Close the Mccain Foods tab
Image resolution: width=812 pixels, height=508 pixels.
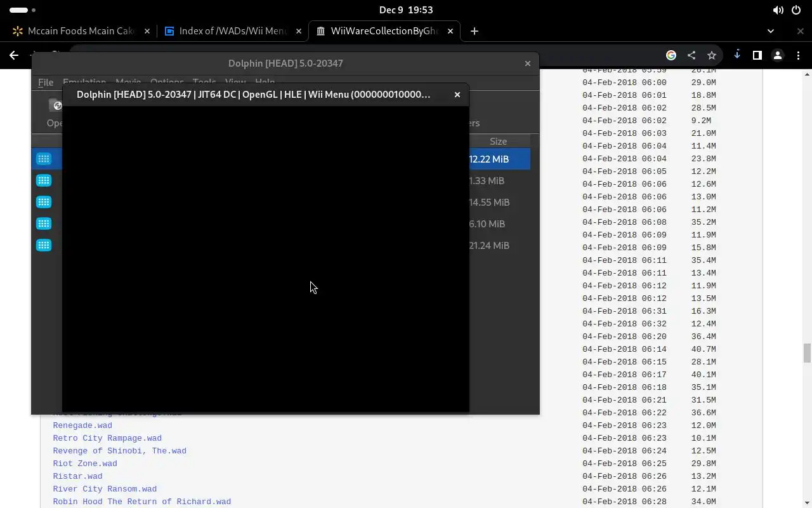[147, 31]
